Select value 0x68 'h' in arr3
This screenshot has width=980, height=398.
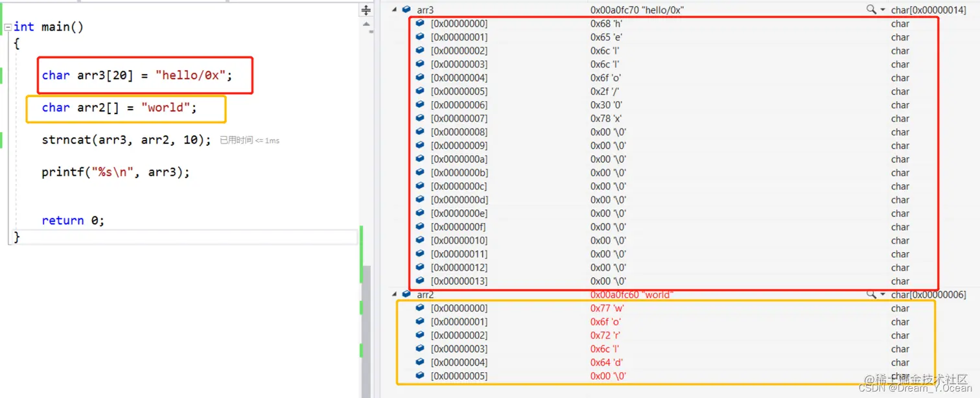606,23
